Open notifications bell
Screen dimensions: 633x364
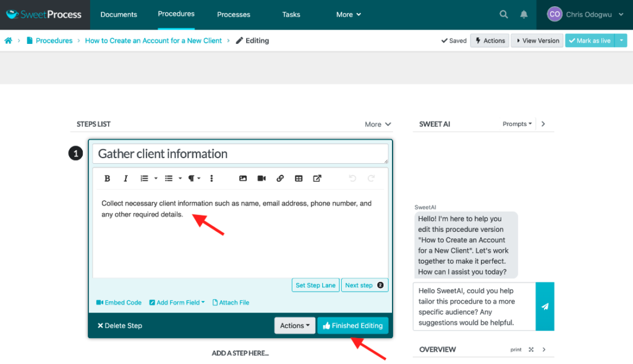pyautogui.click(x=524, y=15)
